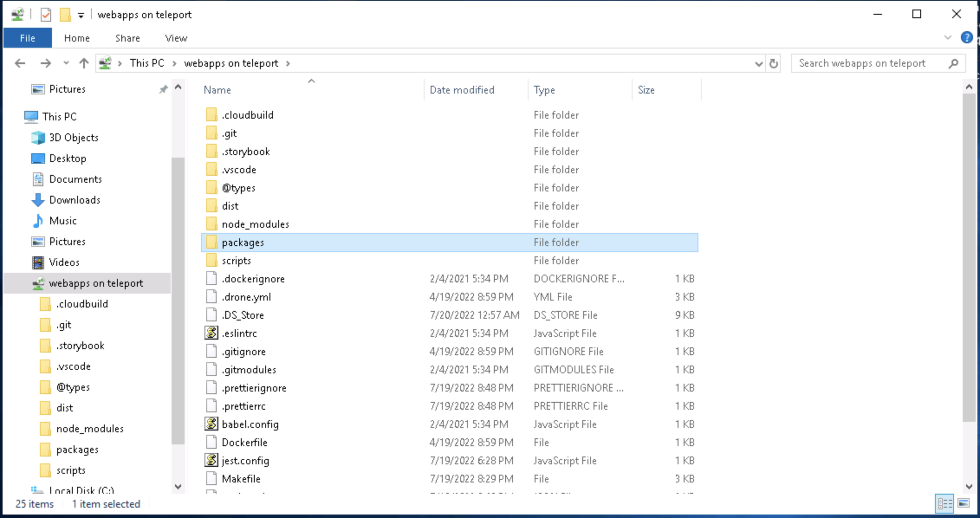Click the Properties quick access toolbar icon
Viewport: 980px width, 518px height.
(x=45, y=15)
